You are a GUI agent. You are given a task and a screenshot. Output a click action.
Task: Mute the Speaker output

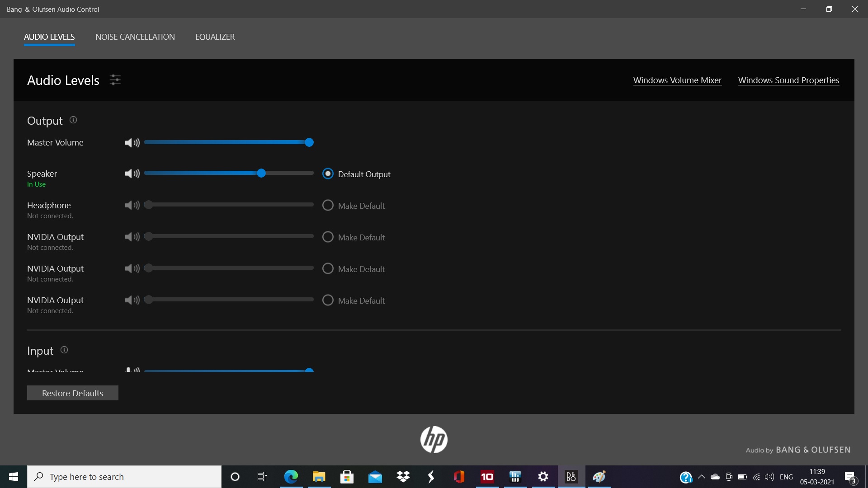pyautogui.click(x=131, y=174)
